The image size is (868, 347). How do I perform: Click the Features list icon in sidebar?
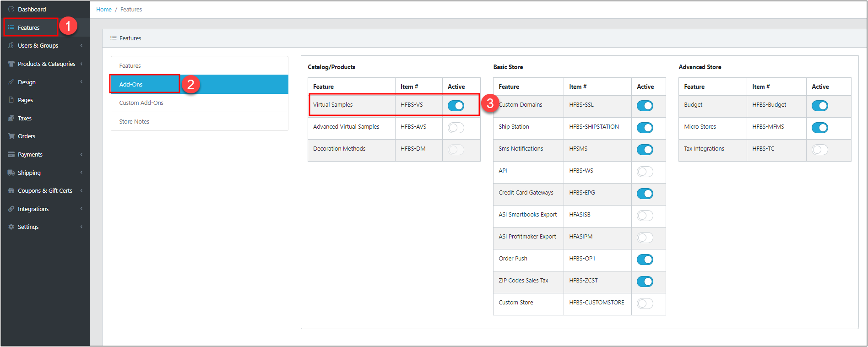[11, 27]
